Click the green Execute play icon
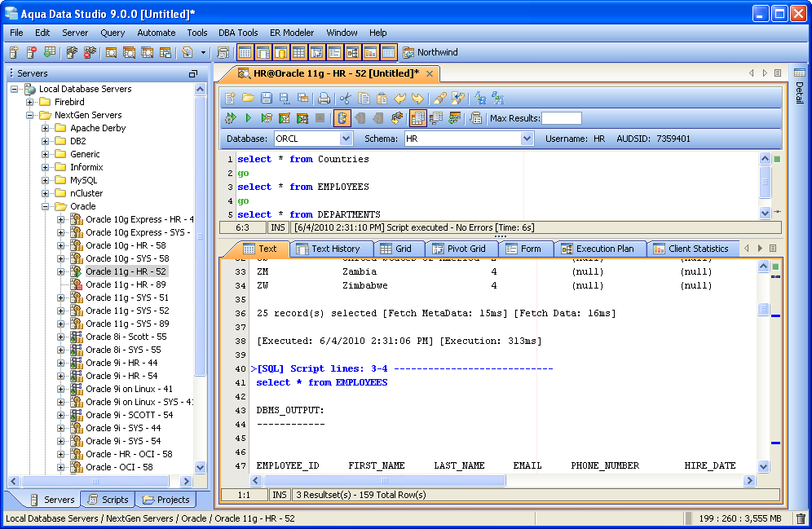The height and width of the screenshot is (529, 812). (x=248, y=118)
